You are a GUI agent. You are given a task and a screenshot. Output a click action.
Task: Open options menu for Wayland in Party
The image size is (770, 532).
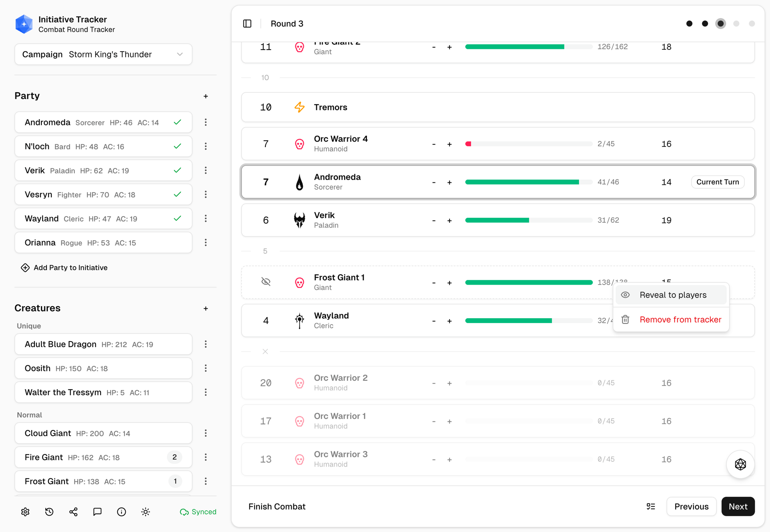(x=206, y=218)
